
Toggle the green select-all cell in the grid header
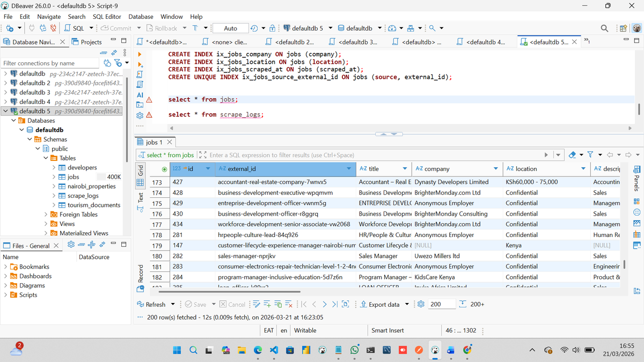[164, 169]
